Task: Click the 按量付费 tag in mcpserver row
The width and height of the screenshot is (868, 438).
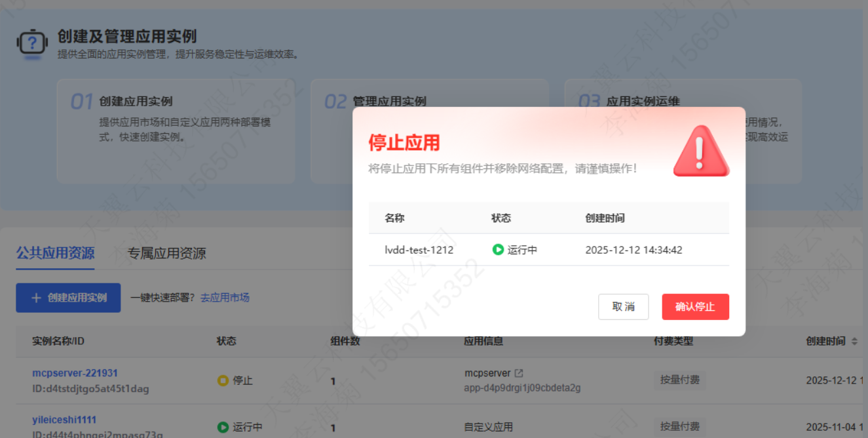Action: pyautogui.click(x=679, y=380)
